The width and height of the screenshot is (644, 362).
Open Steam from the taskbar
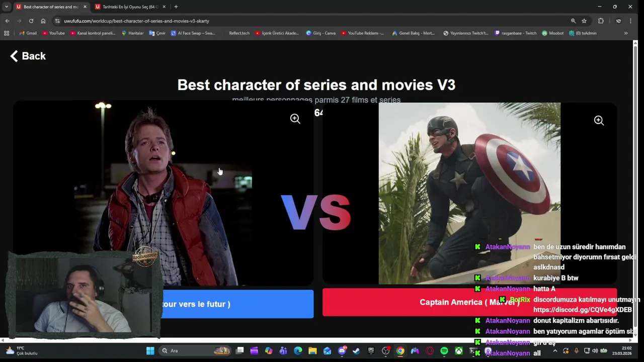[356, 351]
